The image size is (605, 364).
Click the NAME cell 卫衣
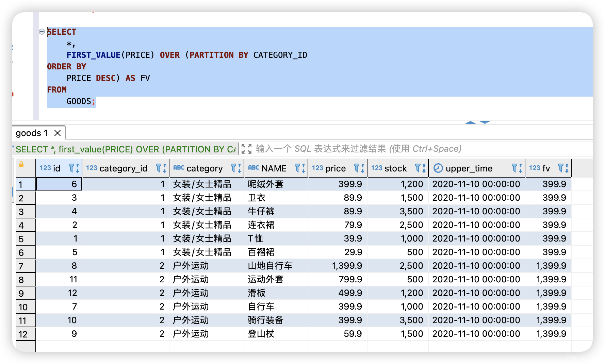tap(276, 198)
